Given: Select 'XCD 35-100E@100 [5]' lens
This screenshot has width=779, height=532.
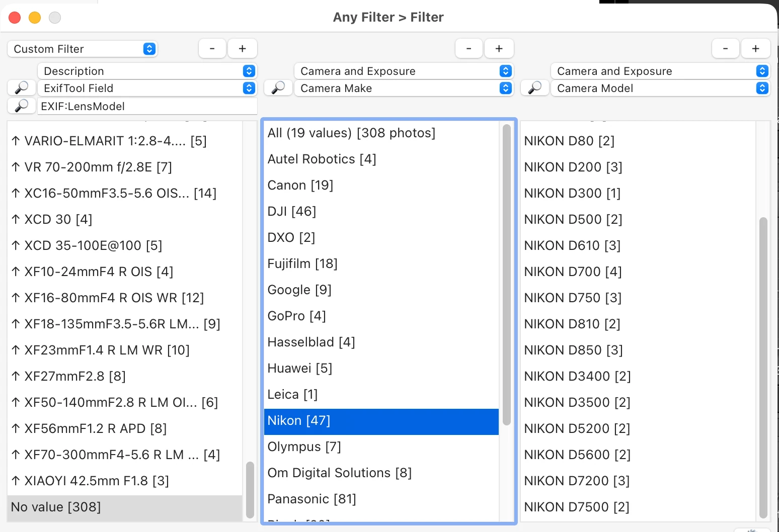Looking at the screenshot, I should 125,245.
